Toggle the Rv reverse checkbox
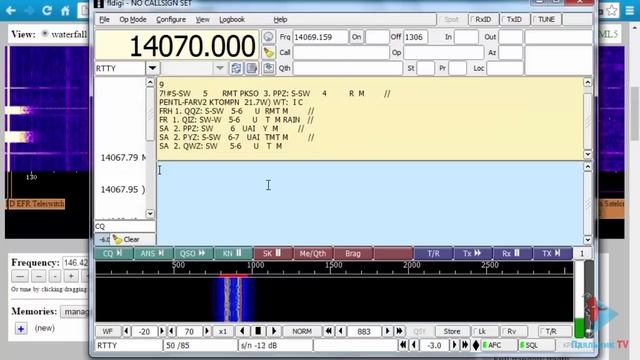Screen dimensions: 640x360 coord(513,331)
